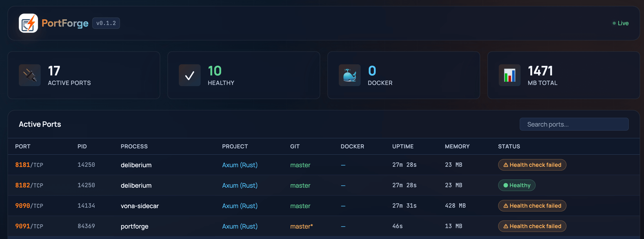Viewport: 644px width, 239px height.
Task: Sort the table by the STATUS column
Action: coord(509,146)
